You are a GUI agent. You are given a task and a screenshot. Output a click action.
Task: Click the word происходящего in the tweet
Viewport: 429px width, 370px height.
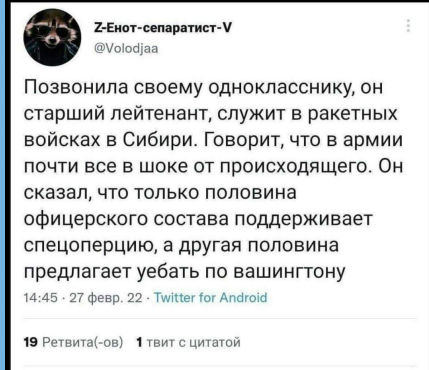click(297, 167)
